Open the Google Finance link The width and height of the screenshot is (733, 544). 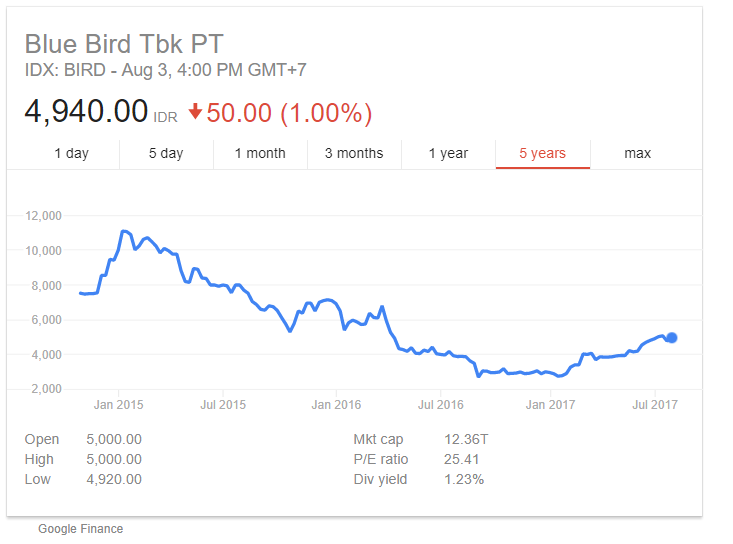81,528
